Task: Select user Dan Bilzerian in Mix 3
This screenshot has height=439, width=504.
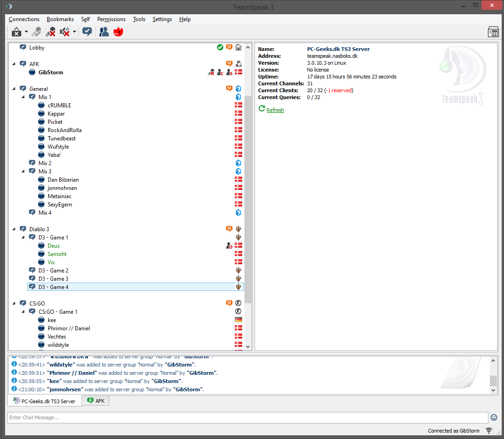Action: [x=63, y=180]
